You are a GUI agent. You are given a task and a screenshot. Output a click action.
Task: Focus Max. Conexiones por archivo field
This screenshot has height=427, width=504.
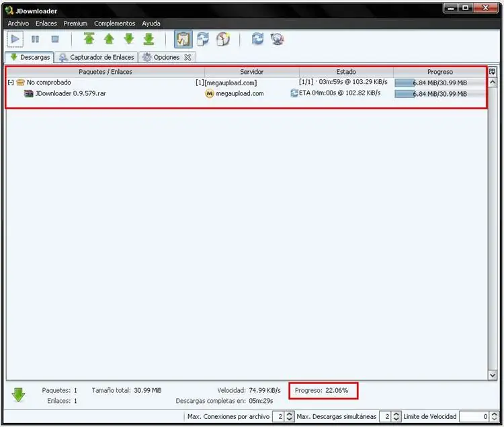tap(278, 416)
